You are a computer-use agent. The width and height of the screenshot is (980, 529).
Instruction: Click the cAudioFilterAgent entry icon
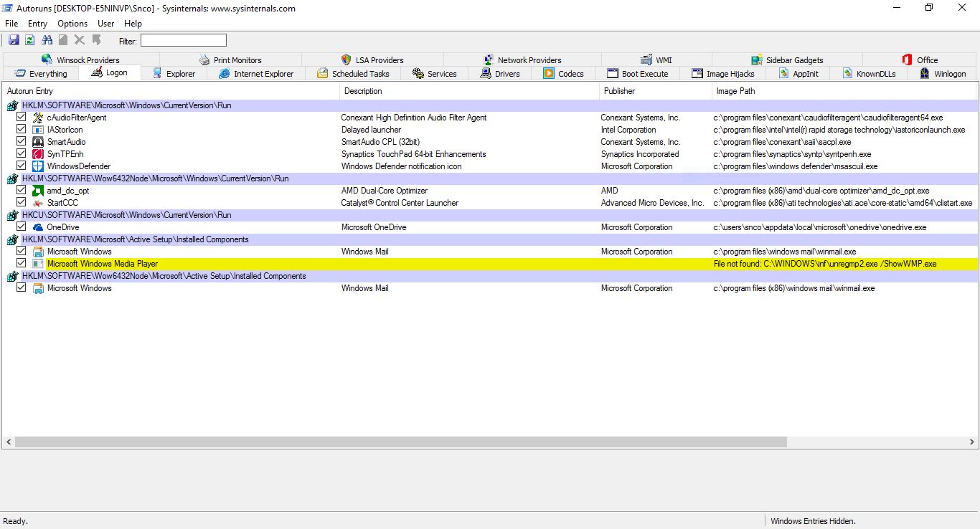coord(38,118)
